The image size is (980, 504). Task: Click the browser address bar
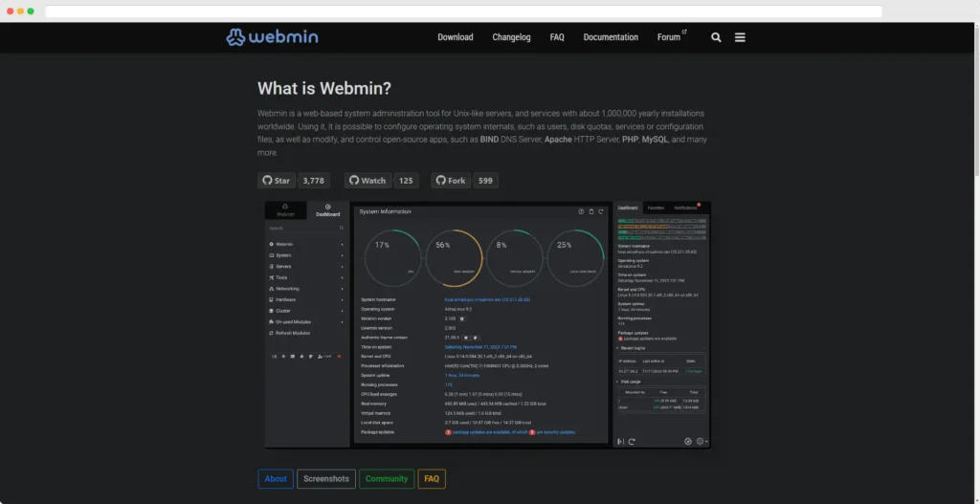point(463,11)
